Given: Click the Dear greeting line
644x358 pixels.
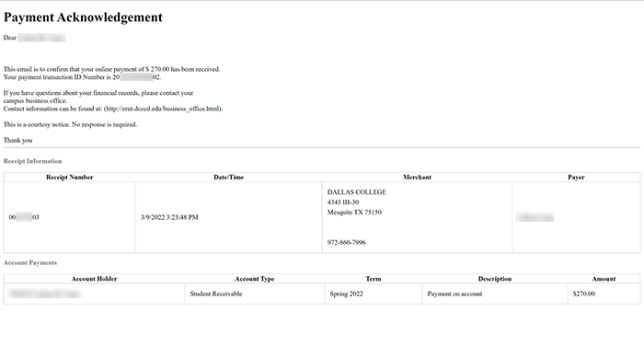Looking at the screenshot, I should (x=34, y=38).
